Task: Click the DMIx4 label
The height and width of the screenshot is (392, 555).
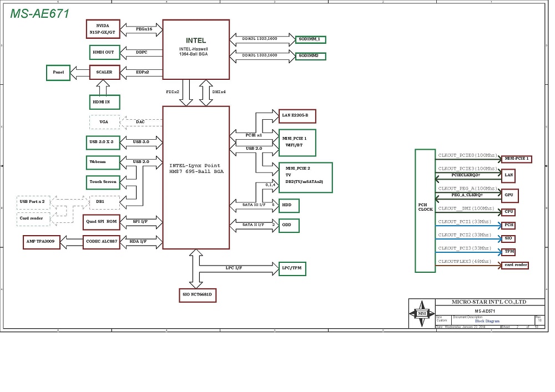Action: coord(219,92)
